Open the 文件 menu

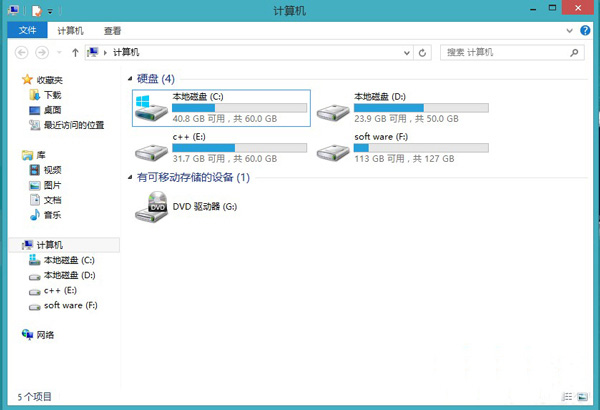[x=27, y=31]
